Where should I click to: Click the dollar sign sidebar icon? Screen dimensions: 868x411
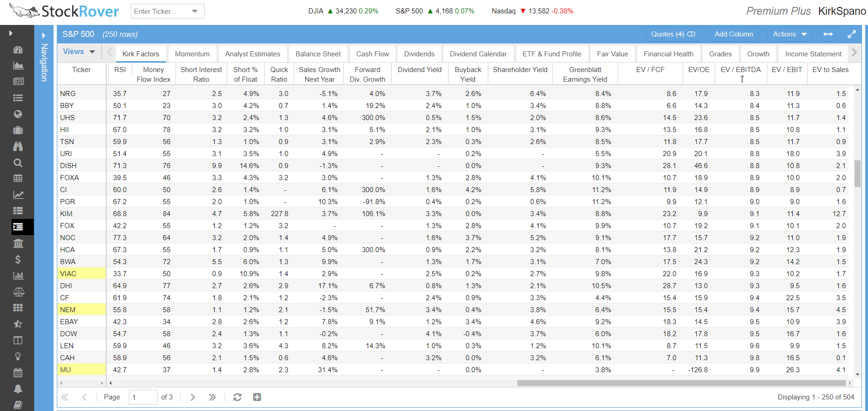[x=18, y=260]
